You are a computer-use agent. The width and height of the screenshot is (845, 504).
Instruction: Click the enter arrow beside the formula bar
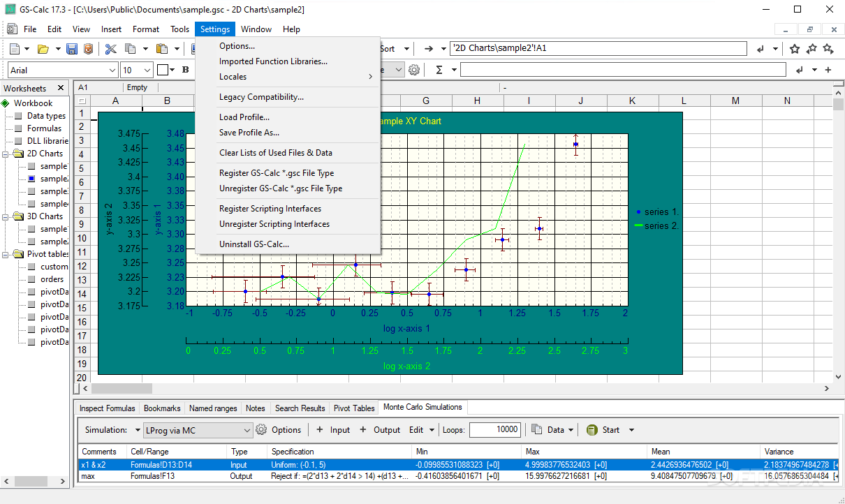coord(799,70)
